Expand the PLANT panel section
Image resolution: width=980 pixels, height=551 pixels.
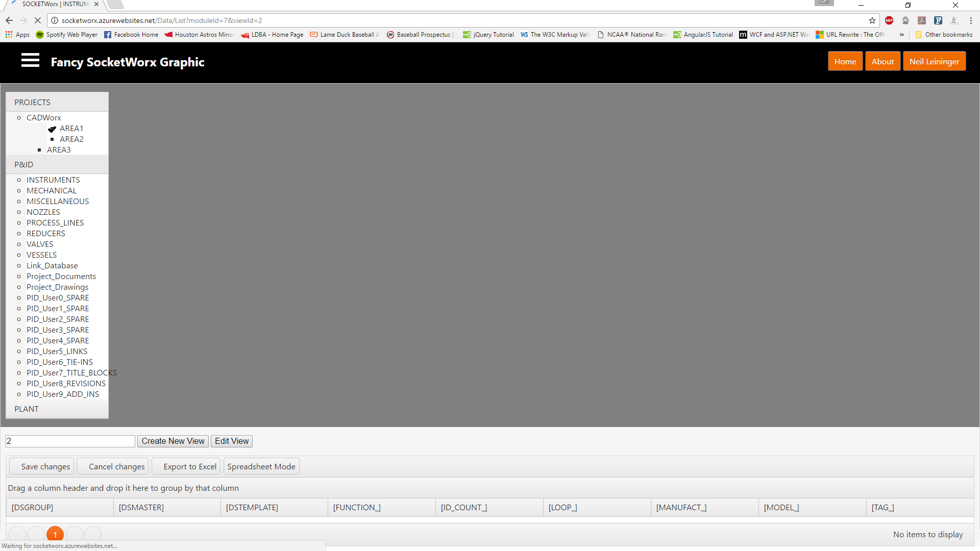27,409
